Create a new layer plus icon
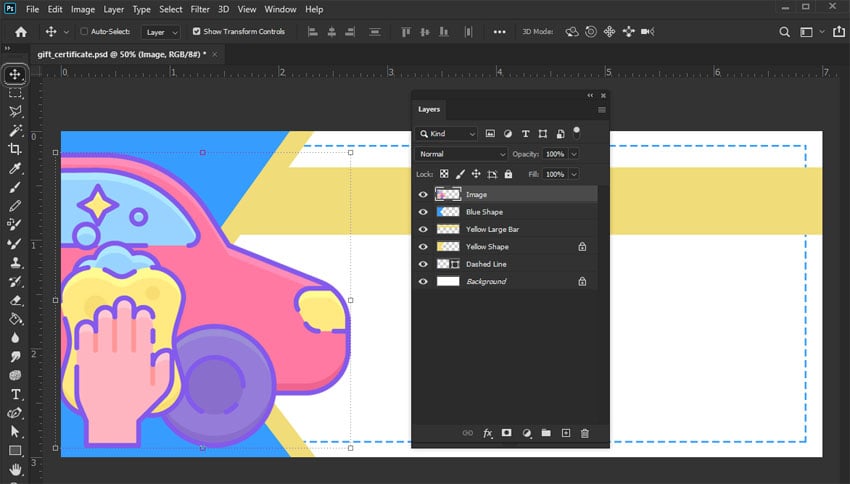The height and width of the screenshot is (484, 850). point(565,433)
